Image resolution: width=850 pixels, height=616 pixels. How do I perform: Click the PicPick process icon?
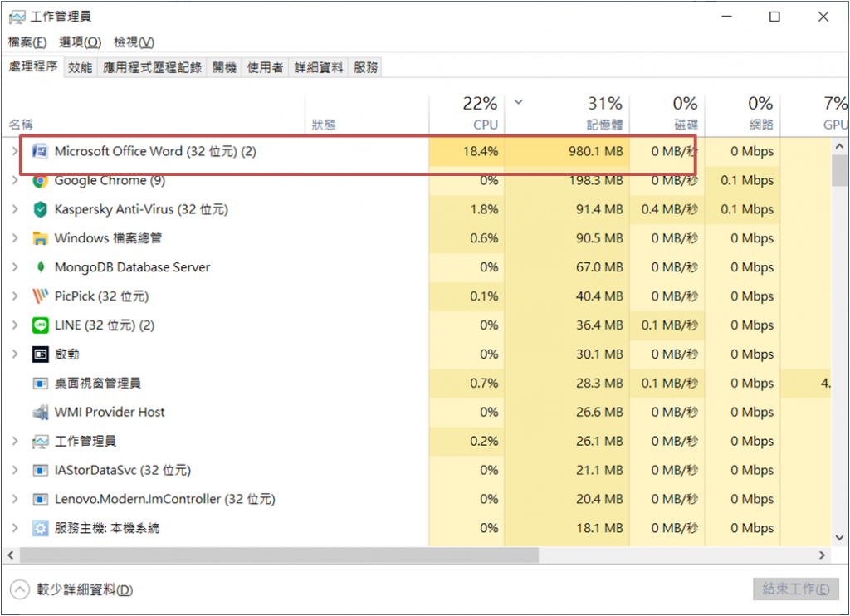[x=40, y=296]
